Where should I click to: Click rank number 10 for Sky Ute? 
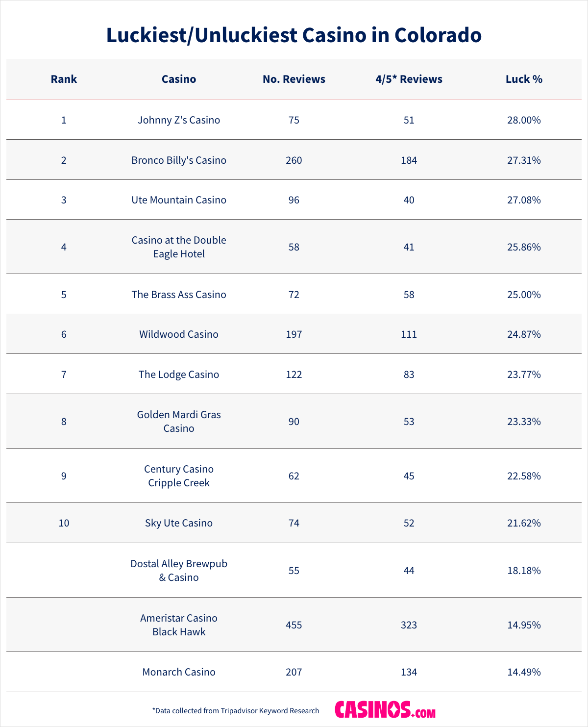coord(64,523)
